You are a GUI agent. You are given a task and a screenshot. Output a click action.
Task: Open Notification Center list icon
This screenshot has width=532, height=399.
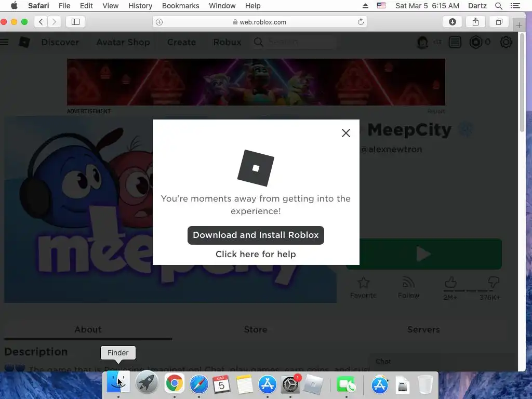[515, 6]
